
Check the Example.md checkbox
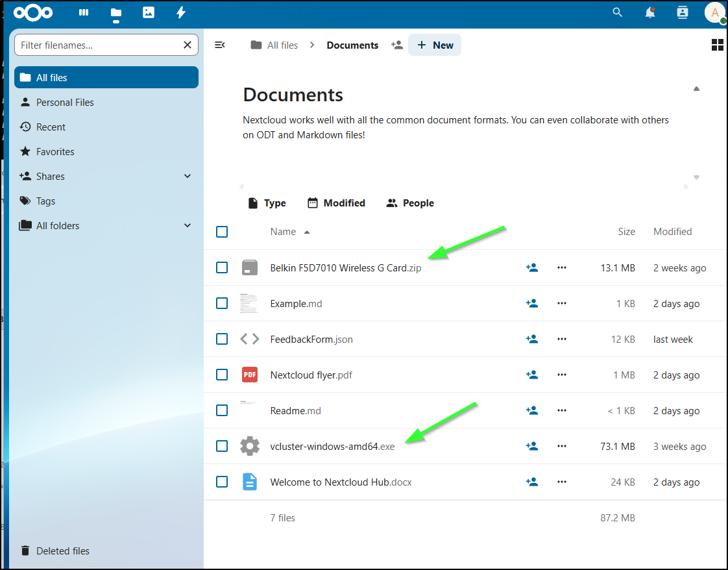[222, 303]
